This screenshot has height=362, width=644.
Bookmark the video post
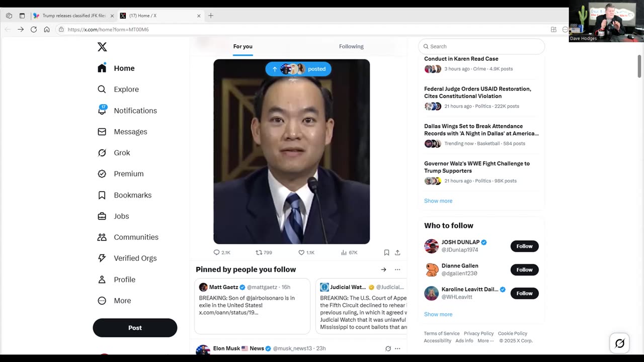tap(386, 252)
